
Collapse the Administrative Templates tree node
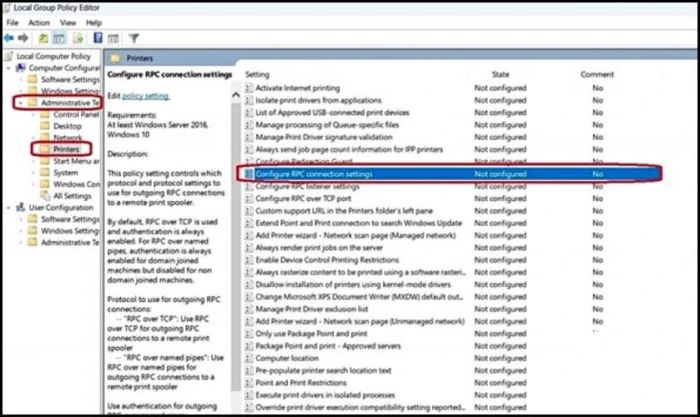[x=20, y=102]
